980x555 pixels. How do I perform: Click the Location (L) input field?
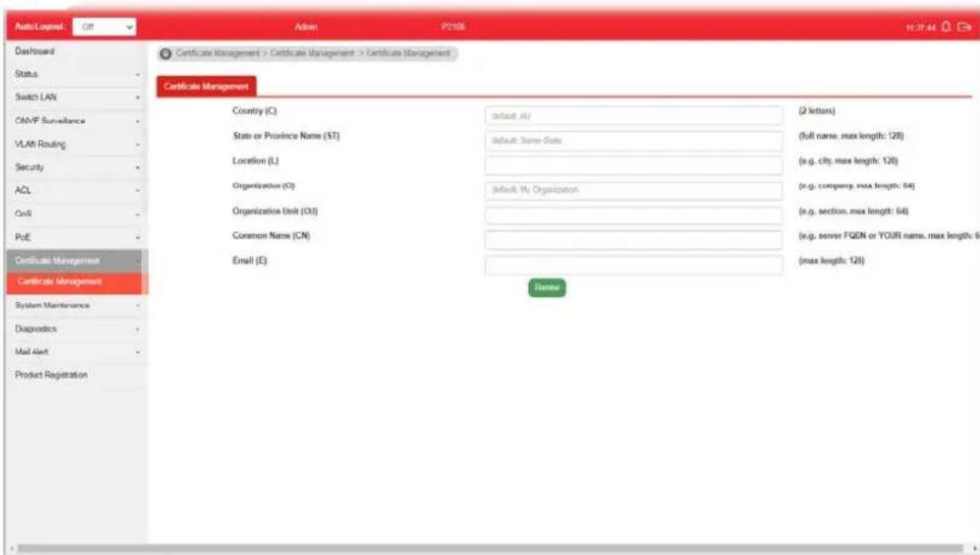(633, 166)
